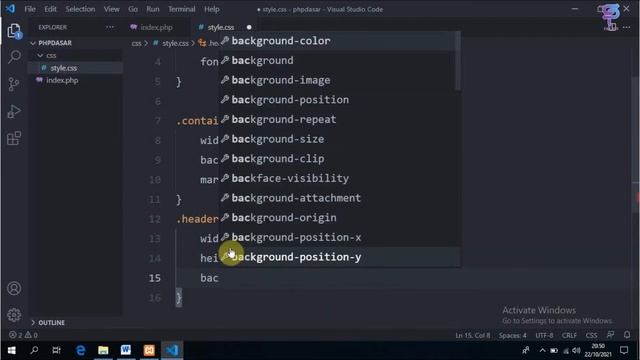Launch Microsoft Edge from taskbar
Screen dimensions: 640x360
(80, 350)
